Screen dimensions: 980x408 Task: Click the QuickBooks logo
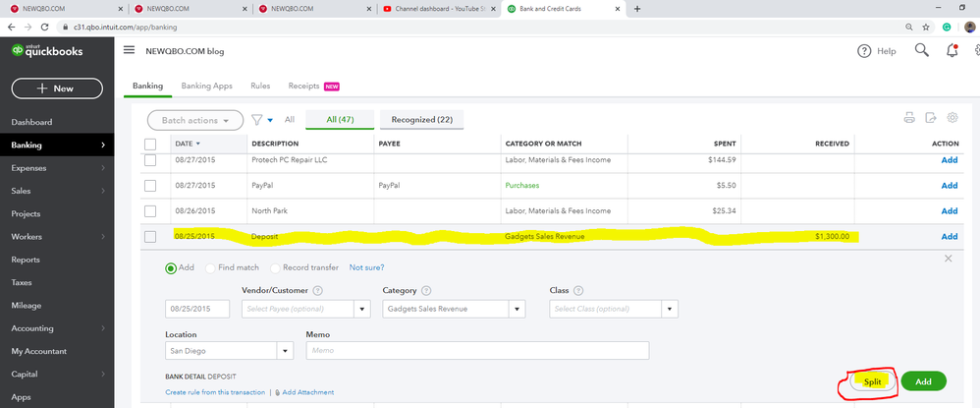pos(47,51)
